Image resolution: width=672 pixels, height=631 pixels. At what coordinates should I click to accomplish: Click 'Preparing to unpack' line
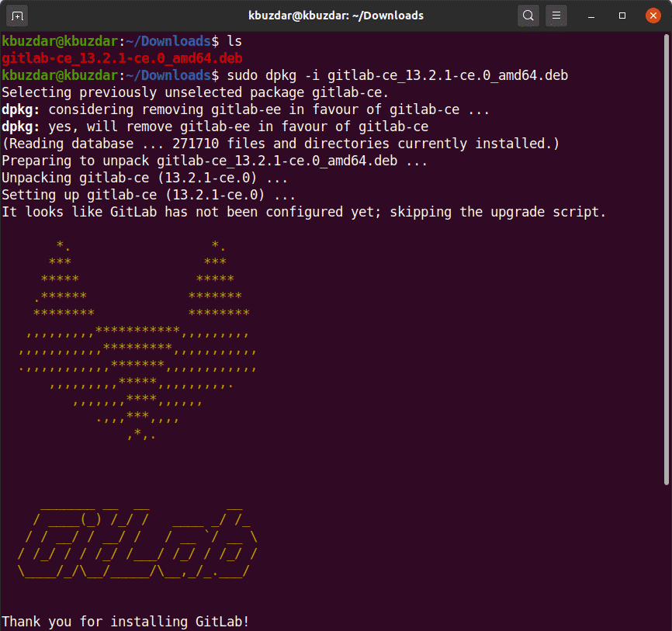point(215,161)
